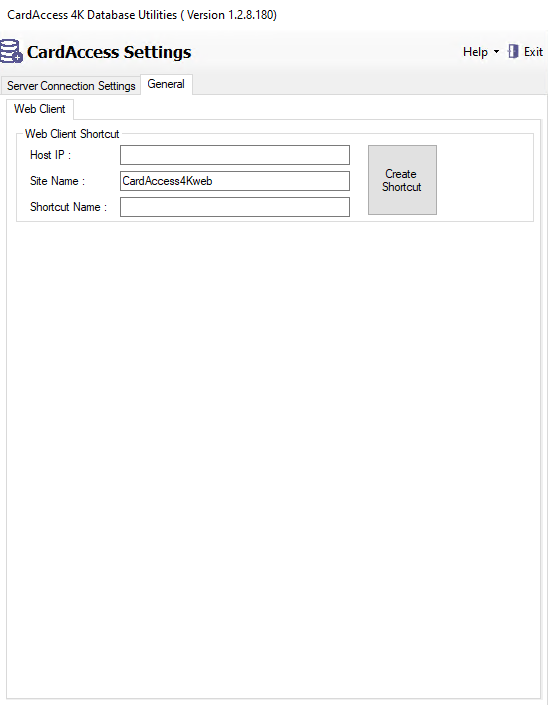
Task: Click the Host IP input field
Action: [235, 155]
